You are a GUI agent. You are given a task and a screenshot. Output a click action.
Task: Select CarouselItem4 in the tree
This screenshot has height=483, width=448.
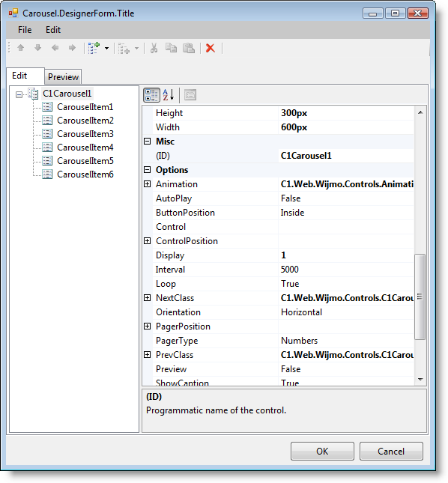[85, 148]
